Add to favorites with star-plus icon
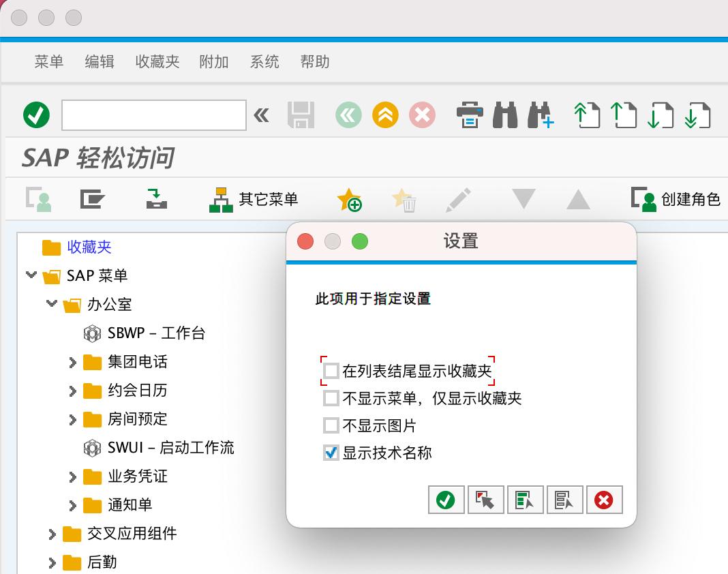Screen dimensions: 728x574 click(x=349, y=200)
